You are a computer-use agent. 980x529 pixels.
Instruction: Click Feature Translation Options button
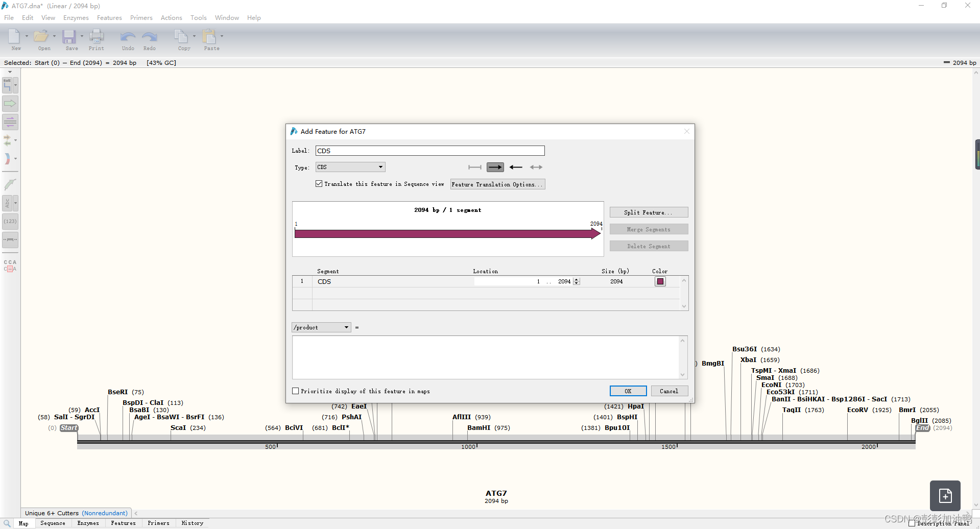(497, 184)
